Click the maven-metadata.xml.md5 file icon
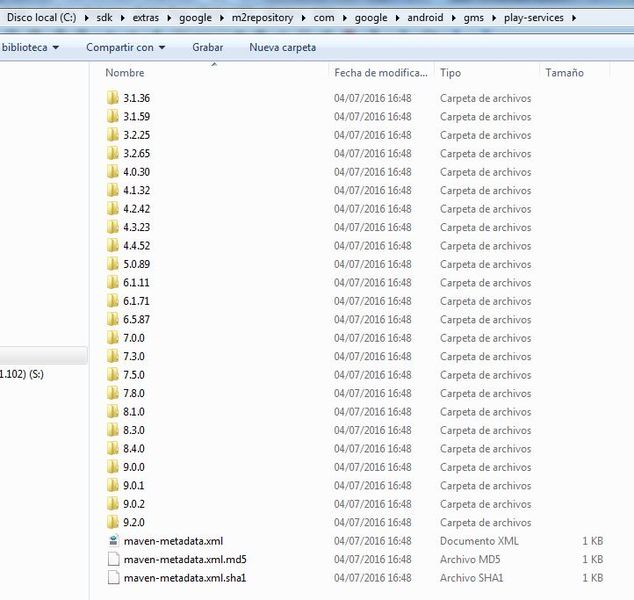 [114, 559]
